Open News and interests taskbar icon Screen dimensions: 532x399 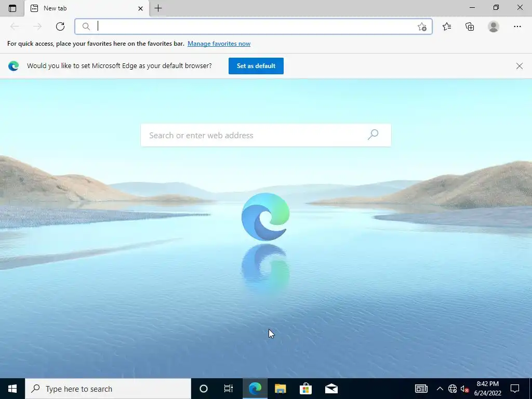[421, 389]
